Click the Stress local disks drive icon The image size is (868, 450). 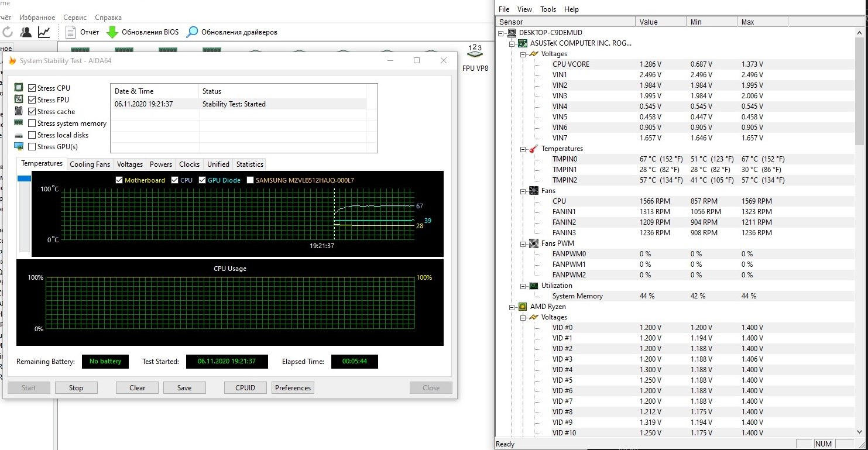[x=19, y=135]
